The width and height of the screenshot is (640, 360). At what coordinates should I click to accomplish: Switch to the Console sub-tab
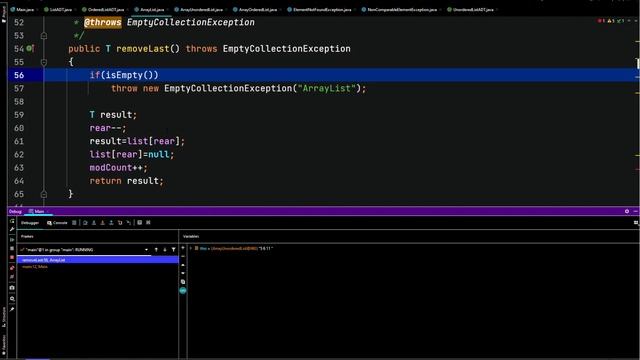[57, 223]
